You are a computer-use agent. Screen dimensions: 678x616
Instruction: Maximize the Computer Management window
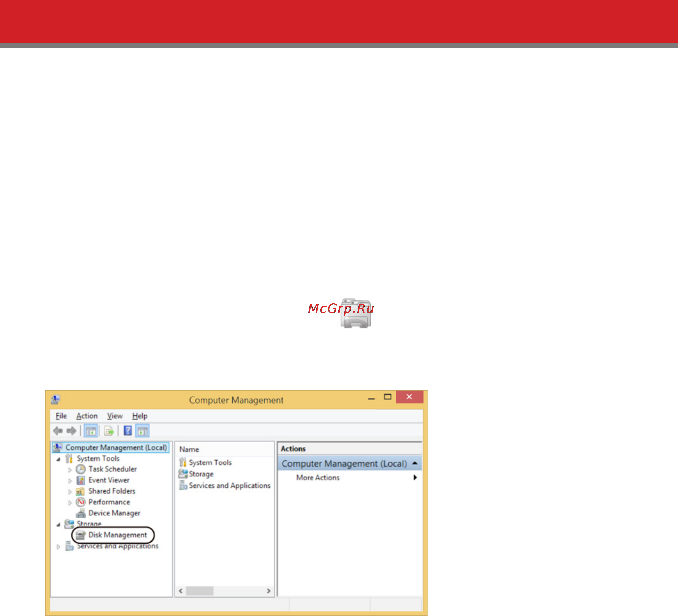[388, 397]
